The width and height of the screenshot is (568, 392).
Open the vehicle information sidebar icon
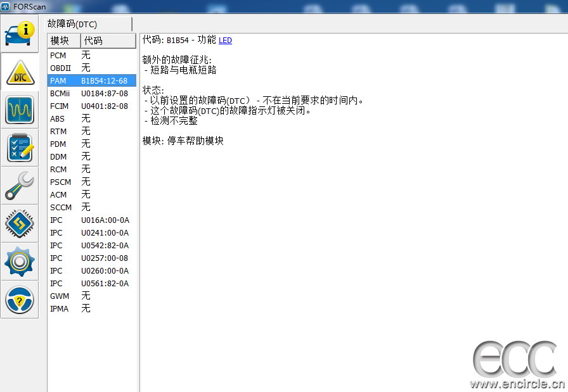[x=20, y=33]
